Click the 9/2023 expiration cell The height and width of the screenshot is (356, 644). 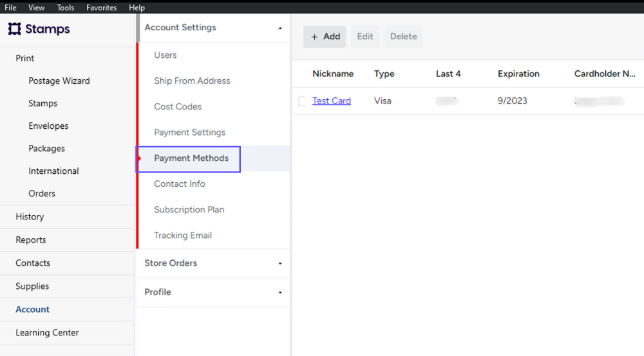click(x=512, y=101)
